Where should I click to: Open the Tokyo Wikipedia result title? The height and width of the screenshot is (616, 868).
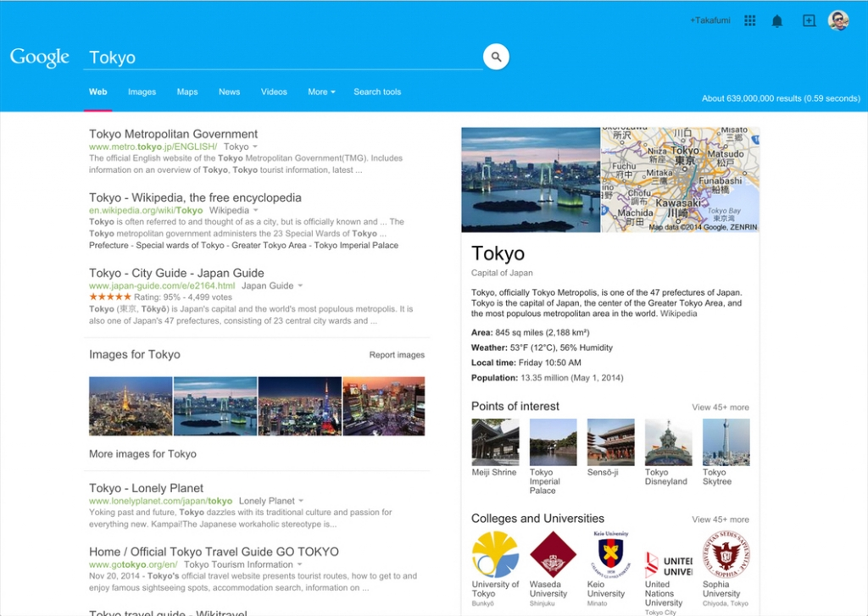pyautogui.click(x=196, y=197)
